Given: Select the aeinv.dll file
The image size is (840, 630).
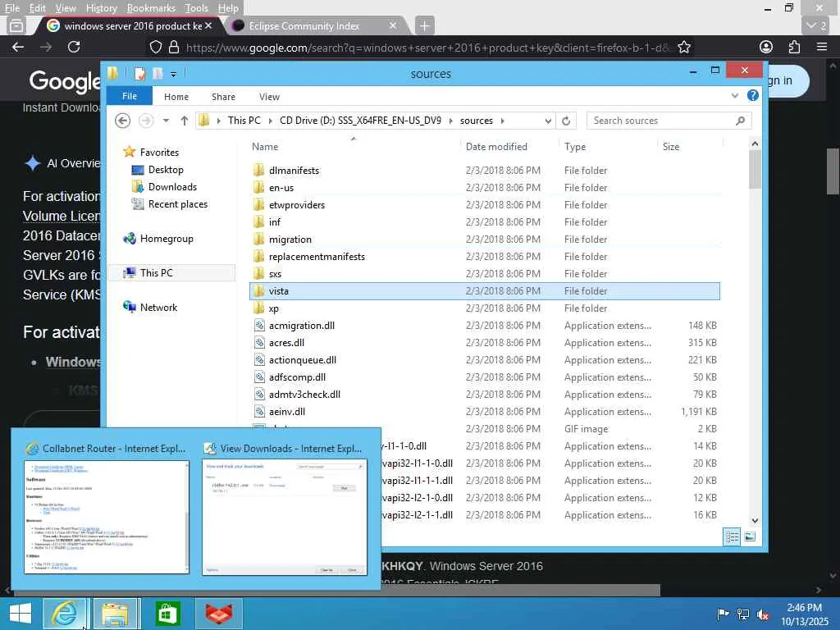Looking at the screenshot, I should point(286,412).
